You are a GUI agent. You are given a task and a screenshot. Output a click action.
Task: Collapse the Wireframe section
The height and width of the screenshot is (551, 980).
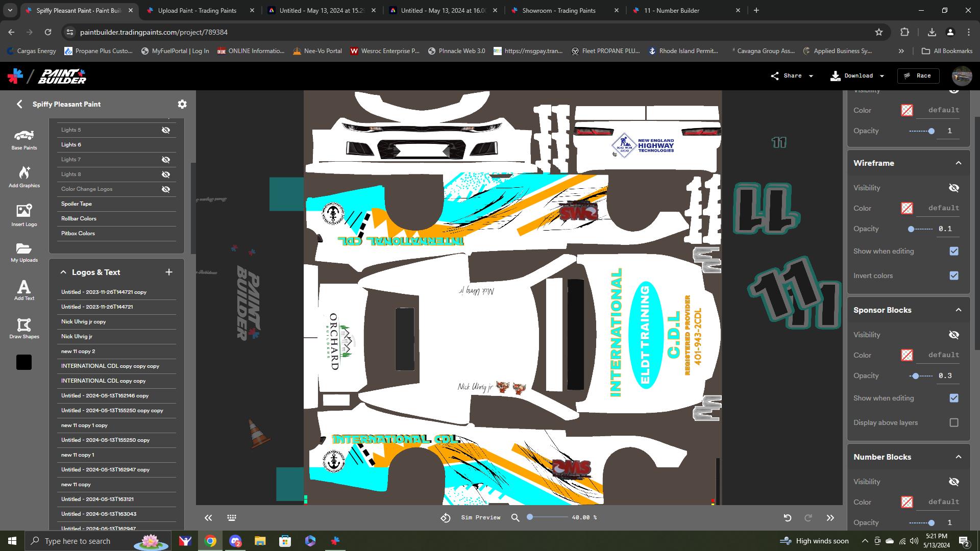click(957, 163)
